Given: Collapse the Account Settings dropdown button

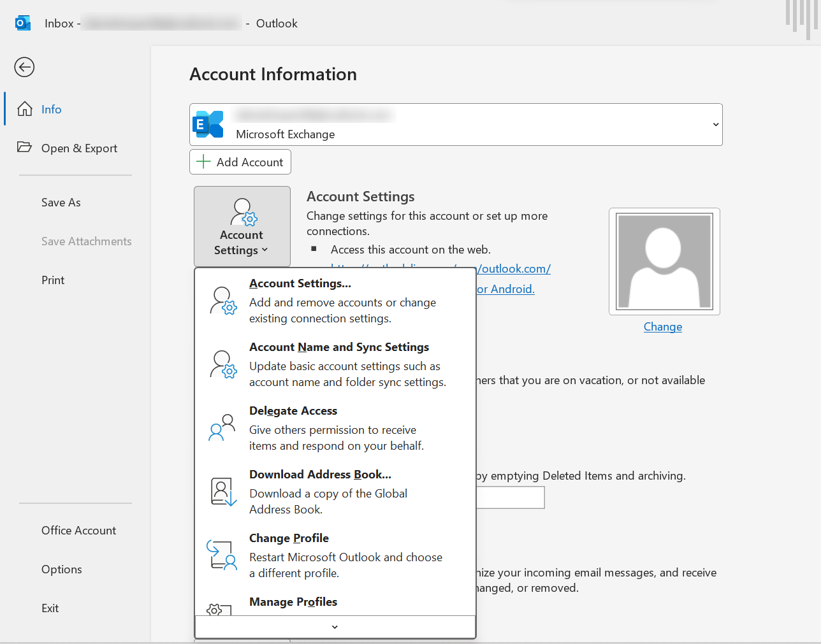Looking at the screenshot, I should 242,226.
